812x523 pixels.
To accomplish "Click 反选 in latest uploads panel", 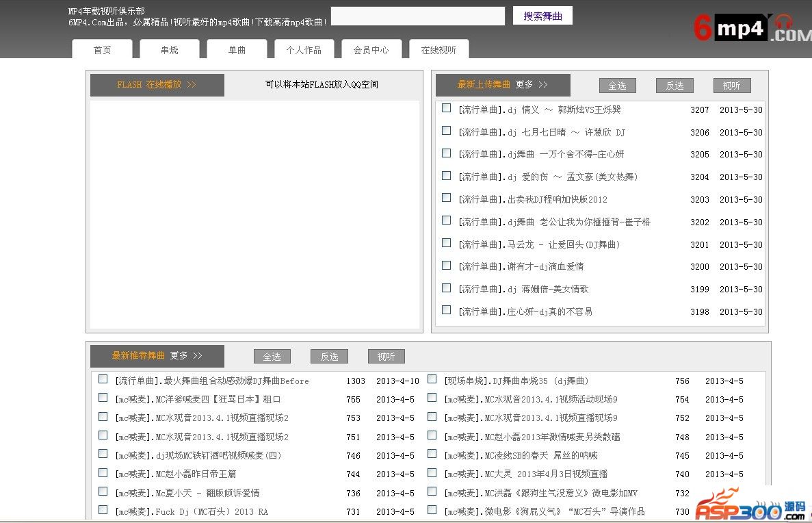I will 675,86.
